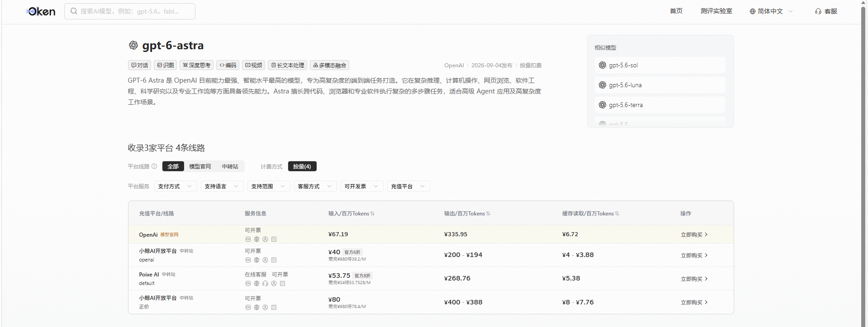
Task: Click the invoice icon in the OpenAi row
Action: 274,239
